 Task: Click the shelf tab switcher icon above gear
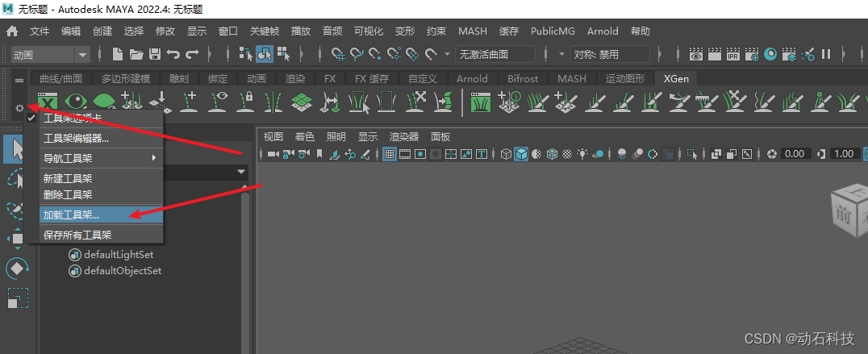(x=19, y=81)
